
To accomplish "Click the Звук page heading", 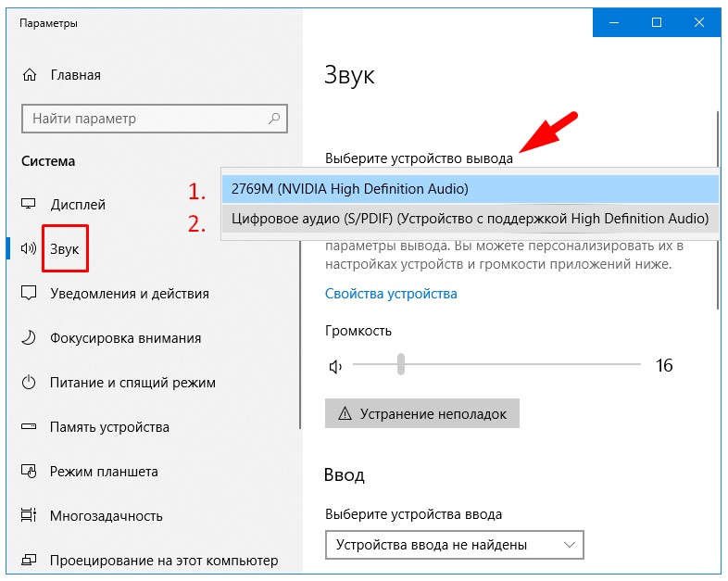I will click(x=349, y=75).
